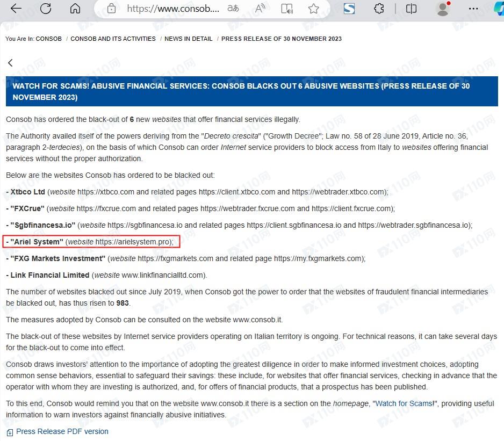Click the browser back arrow
504x441 pixels.
click(x=16, y=9)
